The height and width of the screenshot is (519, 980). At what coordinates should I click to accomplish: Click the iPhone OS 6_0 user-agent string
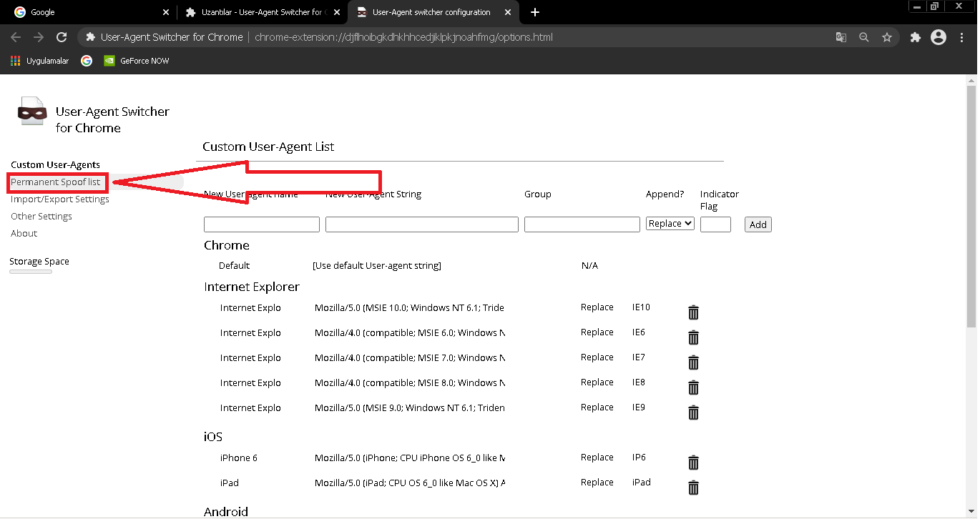(x=410, y=458)
